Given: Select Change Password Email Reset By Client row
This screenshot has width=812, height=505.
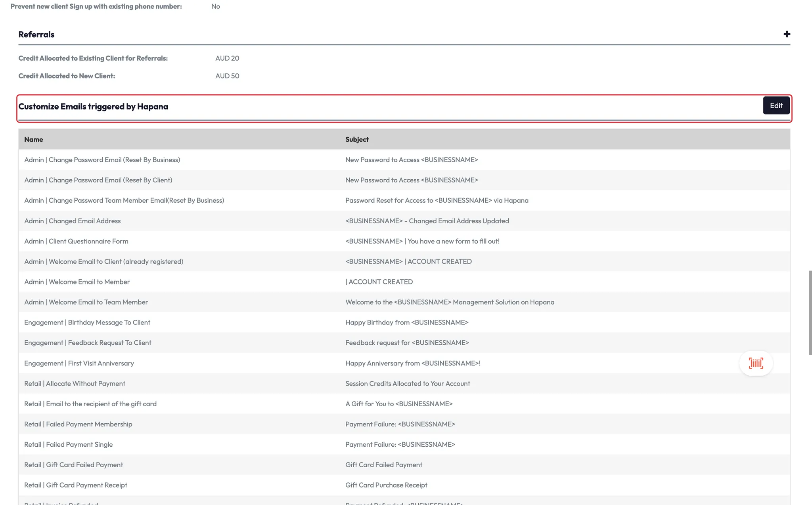Looking at the screenshot, I should point(98,180).
